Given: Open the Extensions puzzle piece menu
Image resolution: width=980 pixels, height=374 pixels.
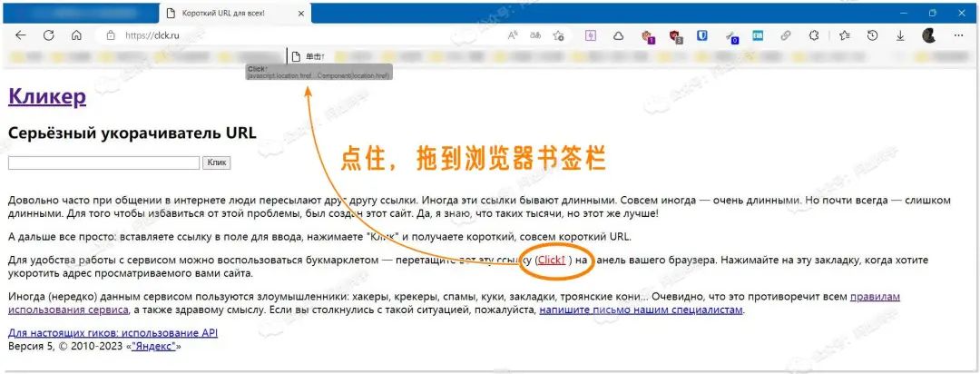Looking at the screenshot, I should (x=814, y=35).
